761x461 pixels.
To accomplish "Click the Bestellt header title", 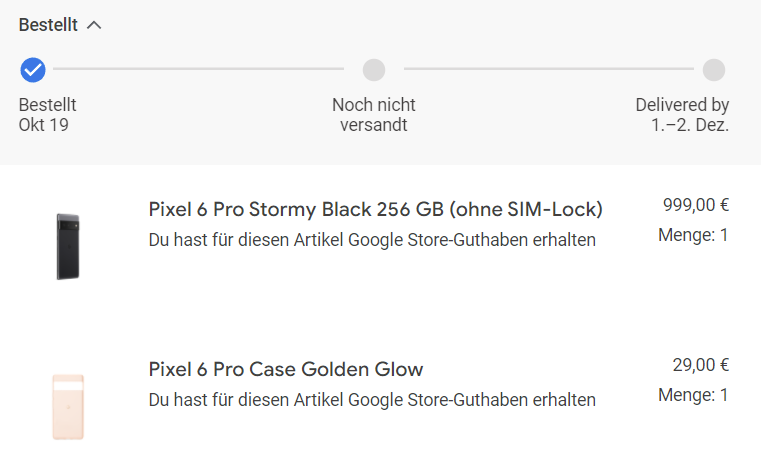I will tap(48, 25).
